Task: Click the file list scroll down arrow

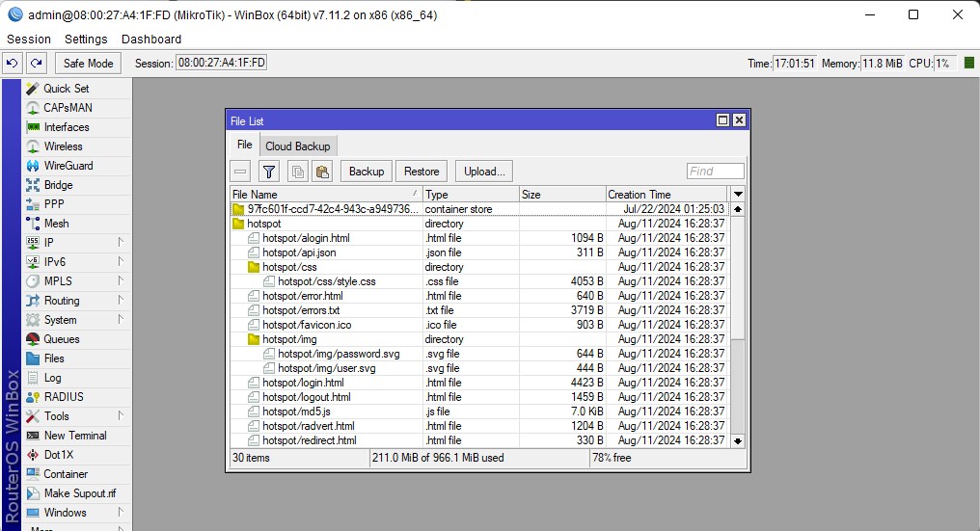Action: pos(738,440)
